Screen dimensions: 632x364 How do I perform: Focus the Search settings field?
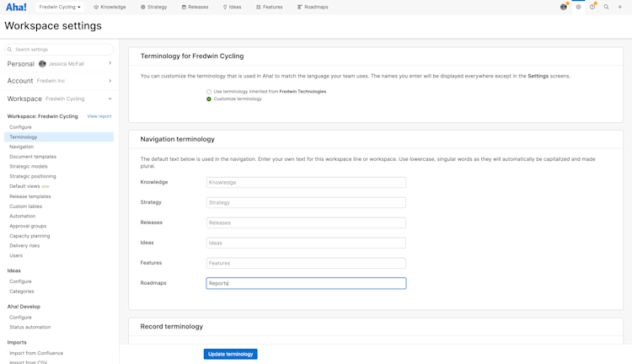[59, 49]
